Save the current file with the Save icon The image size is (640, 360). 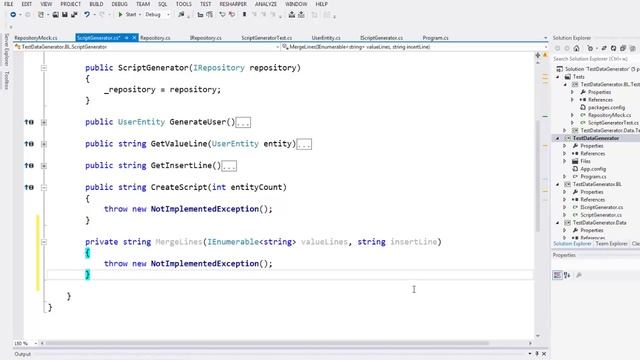pos(64,15)
